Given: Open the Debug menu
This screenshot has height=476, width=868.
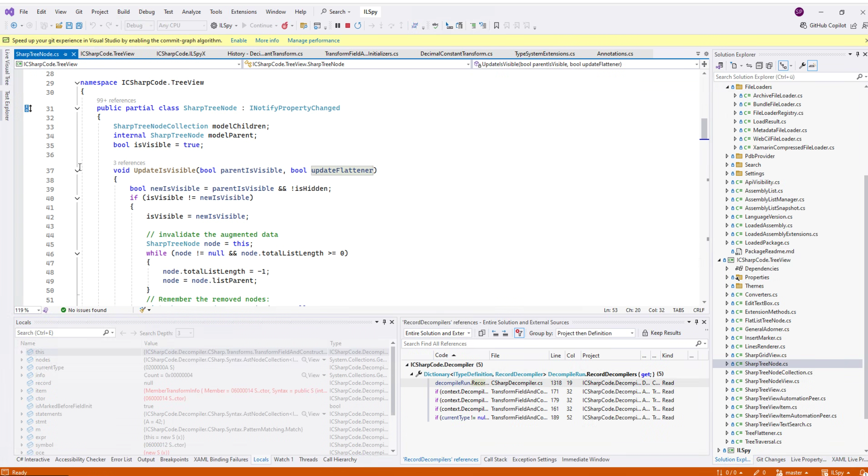Looking at the screenshot, I should 146,12.
